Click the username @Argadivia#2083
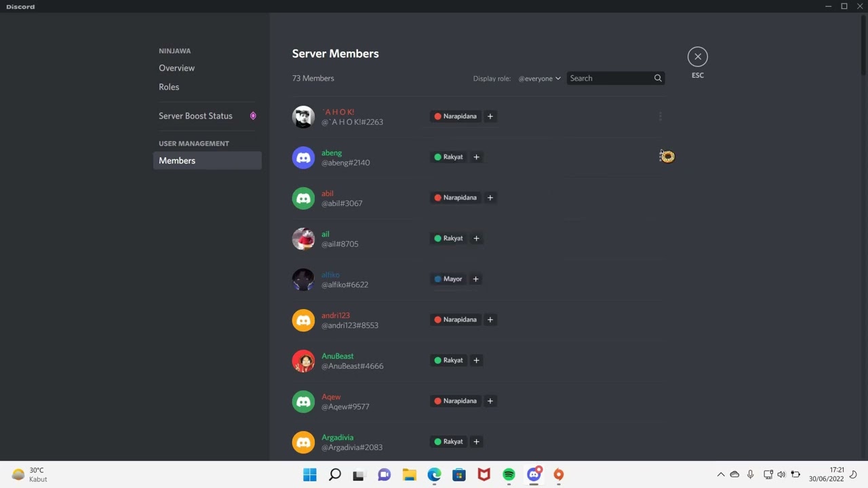The width and height of the screenshot is (868, 488). (352, 447)
